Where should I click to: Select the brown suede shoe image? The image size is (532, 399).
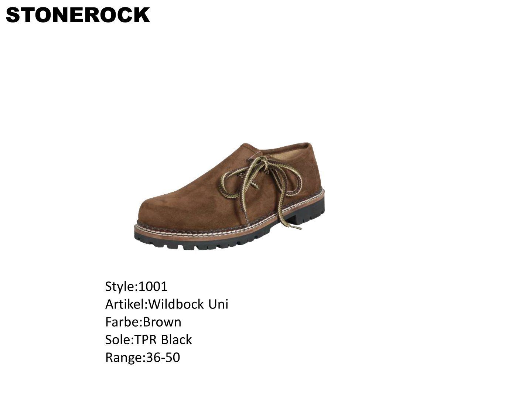coord(229,196)
